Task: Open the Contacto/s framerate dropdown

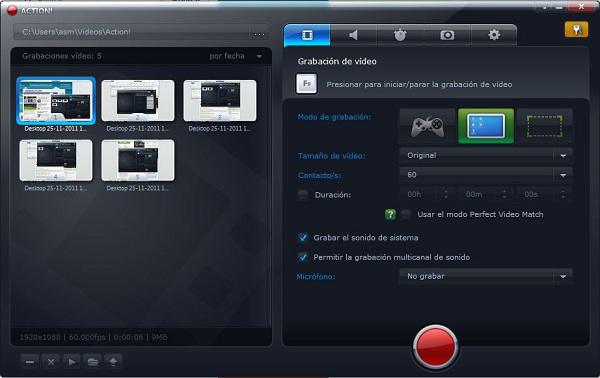Action: [486, 175]
